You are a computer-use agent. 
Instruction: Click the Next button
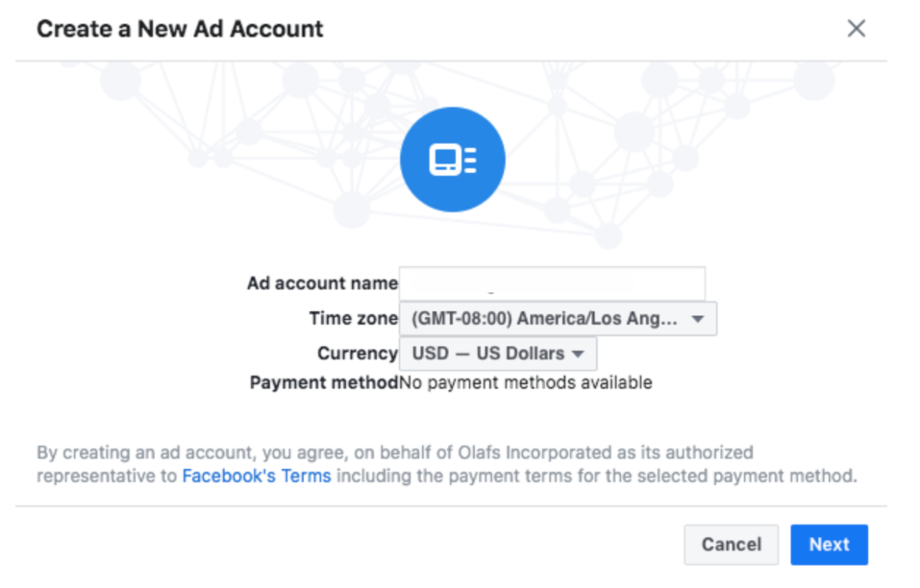(829, 545)
